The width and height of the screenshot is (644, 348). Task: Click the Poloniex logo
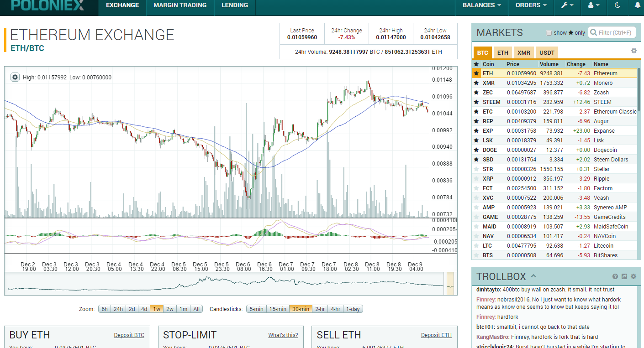(48, 5)
